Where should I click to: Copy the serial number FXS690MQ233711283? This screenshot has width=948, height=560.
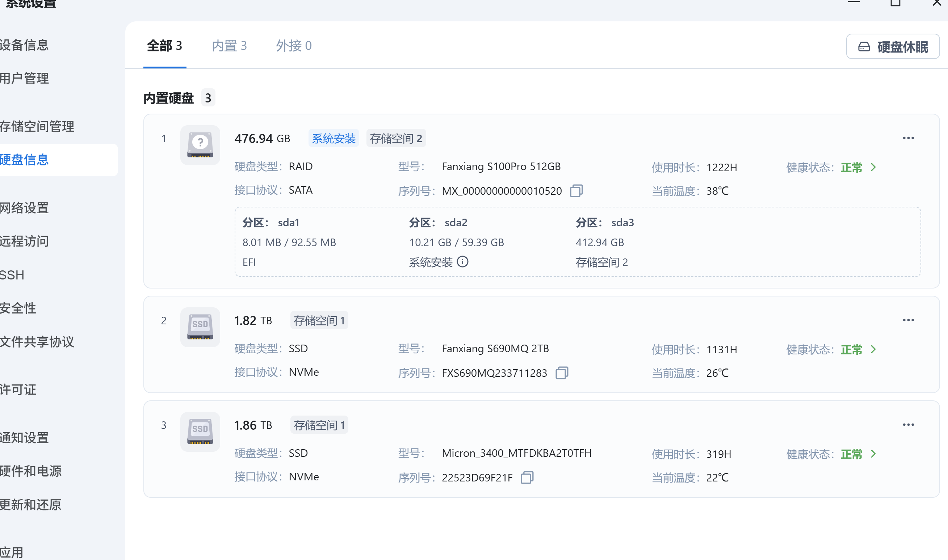click(562, 373)
